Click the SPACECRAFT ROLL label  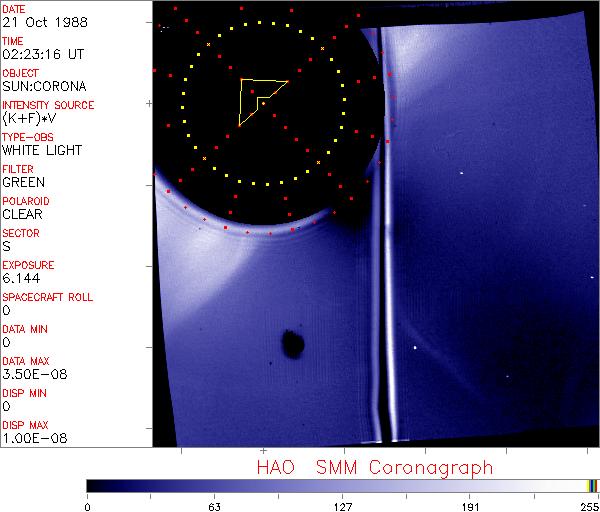tap(47, 297)
